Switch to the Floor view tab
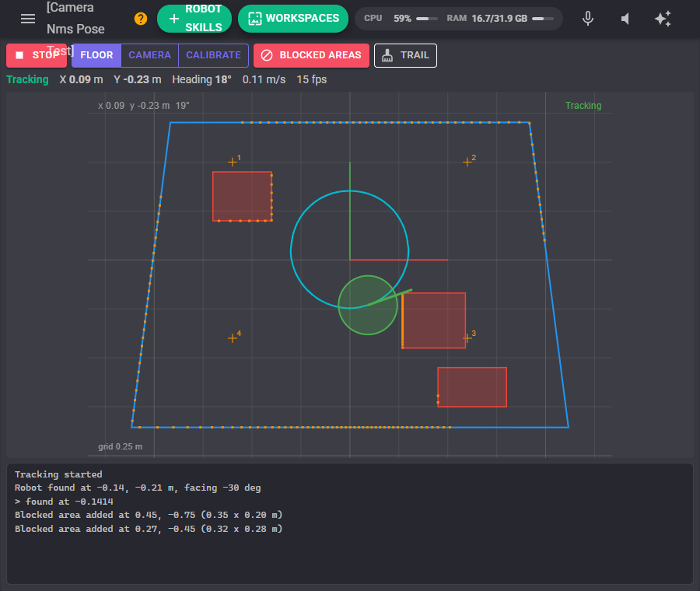 (x=96, y=55)
